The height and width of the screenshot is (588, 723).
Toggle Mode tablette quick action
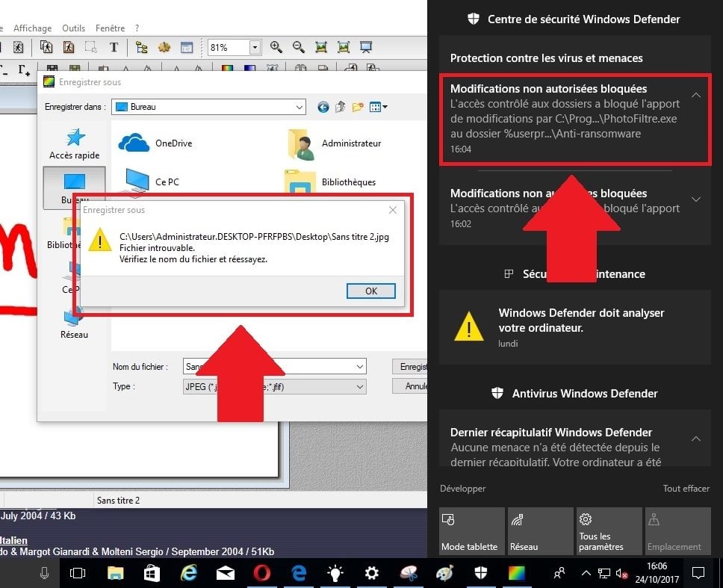(x=472, y=530)
